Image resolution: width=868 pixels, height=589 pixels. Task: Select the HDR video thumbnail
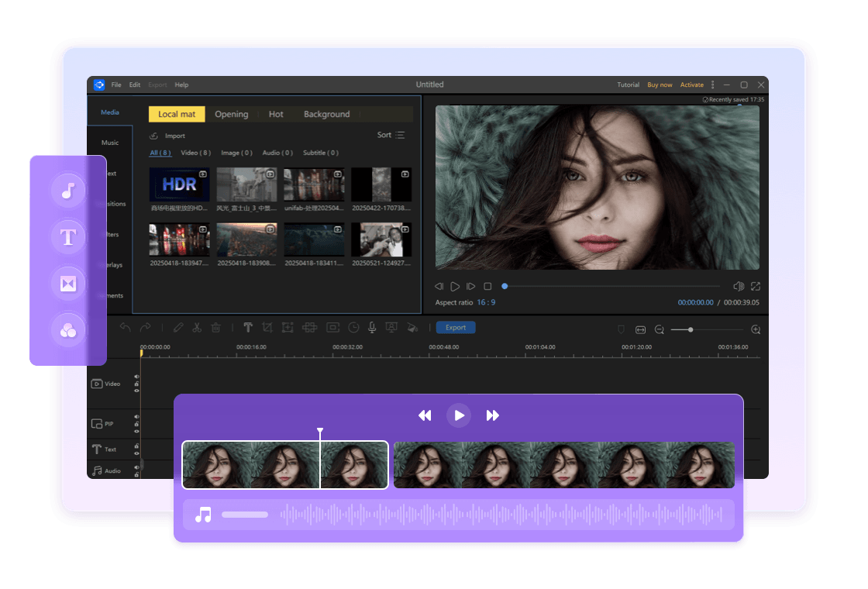click(x=179, y=184)
